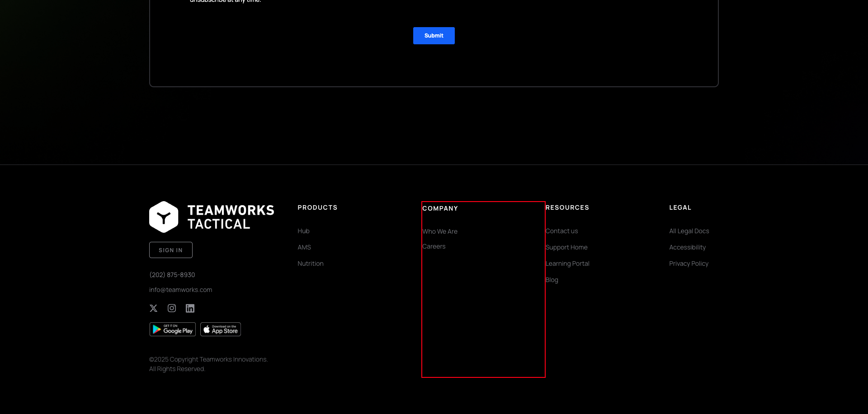Open the Privacy Policy page
This screenshot has width=868, height=414.
(x=689, y=263)
